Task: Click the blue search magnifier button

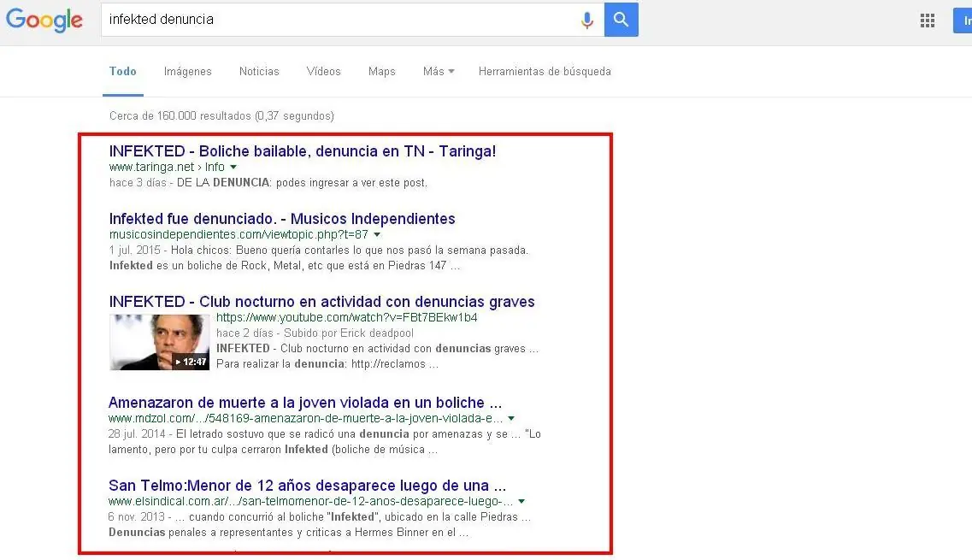Action: pyautogui.click(x=621, y=19)
